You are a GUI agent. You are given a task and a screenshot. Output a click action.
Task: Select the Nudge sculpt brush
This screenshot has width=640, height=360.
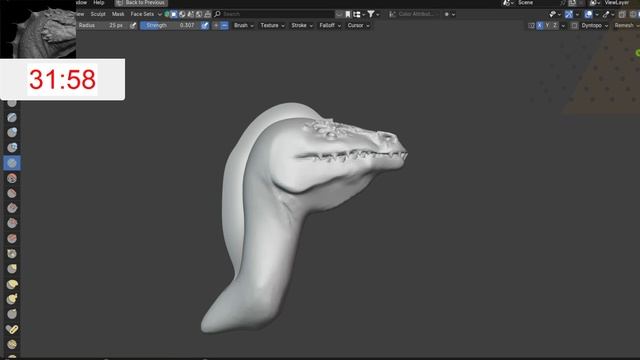pyautogui.click(x=12, y=344)
